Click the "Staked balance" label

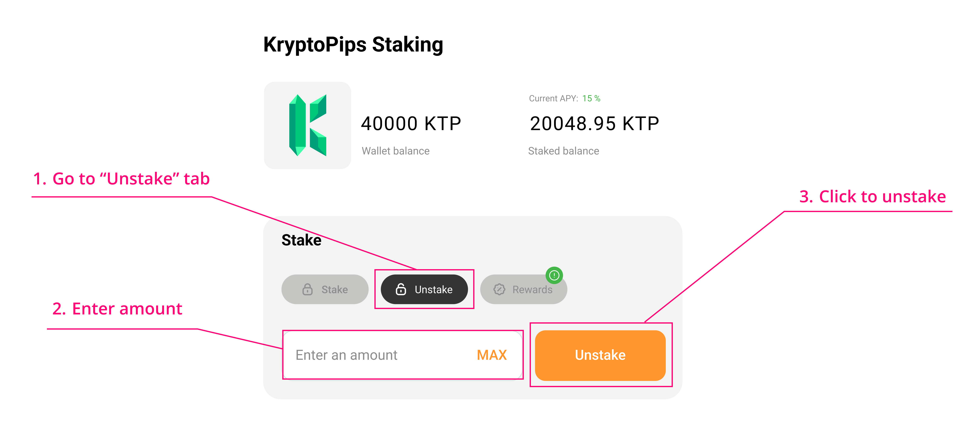(563, 151)
